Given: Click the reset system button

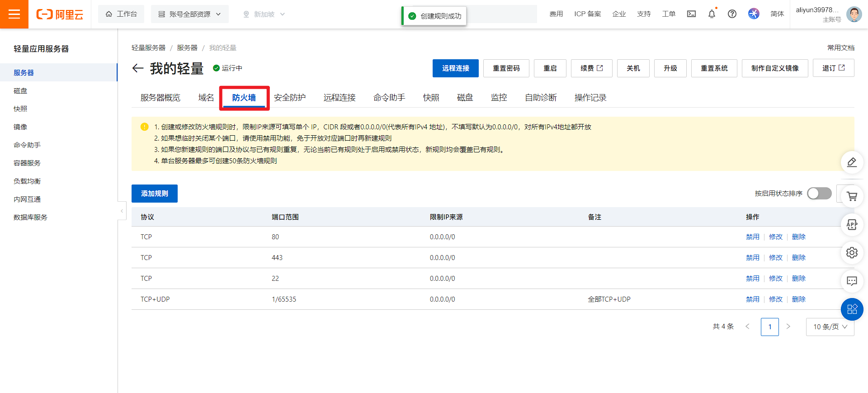Looking at the screenshot, I should tap(714, 68).
